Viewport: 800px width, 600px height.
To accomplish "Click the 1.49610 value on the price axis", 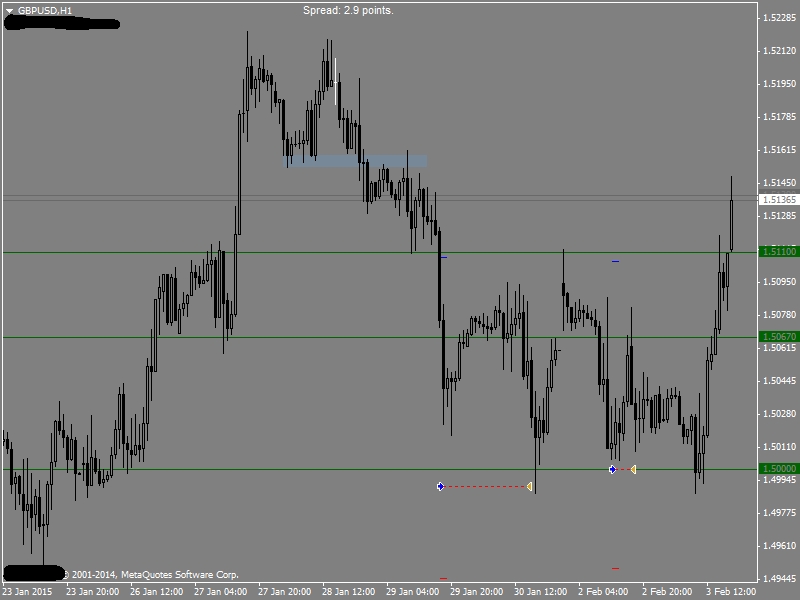I will (779, 546).
